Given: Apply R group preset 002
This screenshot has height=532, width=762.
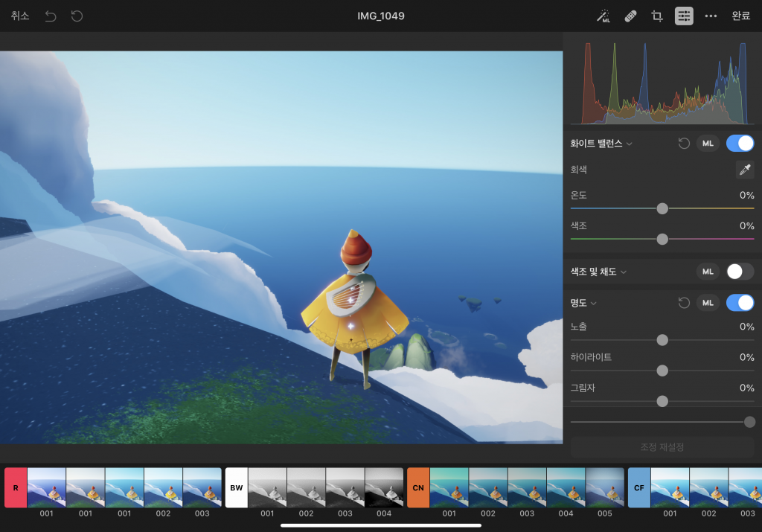Looking at the screenshot, I should pyautogui.click(x=163, y=488).
